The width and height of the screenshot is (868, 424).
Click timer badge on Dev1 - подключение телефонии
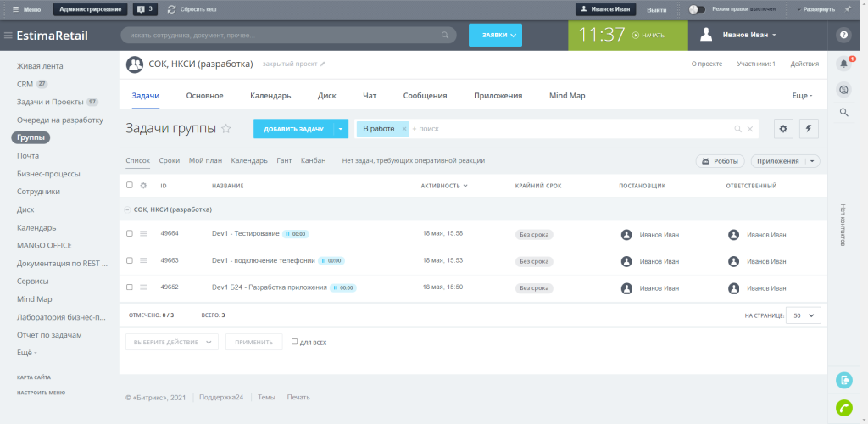pyautogui.click(x=331, y=260)
